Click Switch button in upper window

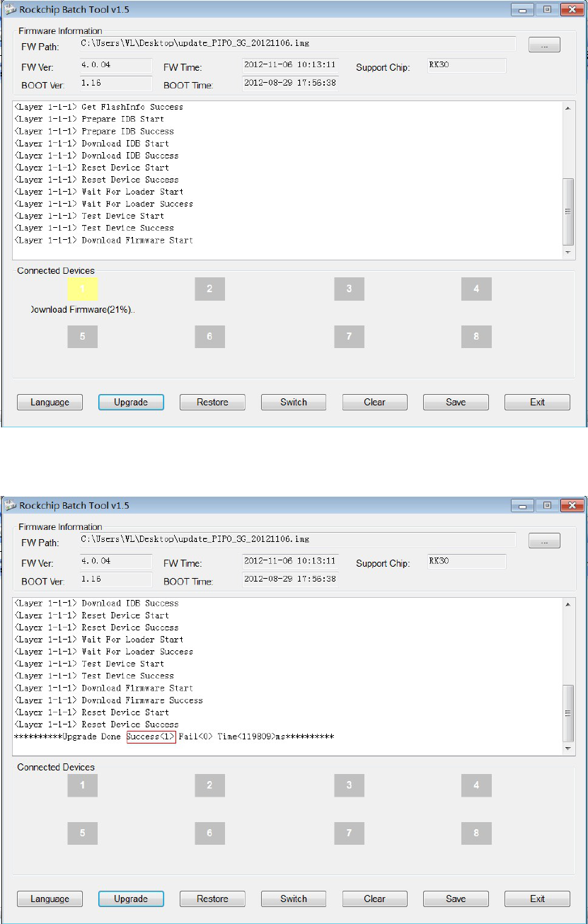tap(294, 402)
